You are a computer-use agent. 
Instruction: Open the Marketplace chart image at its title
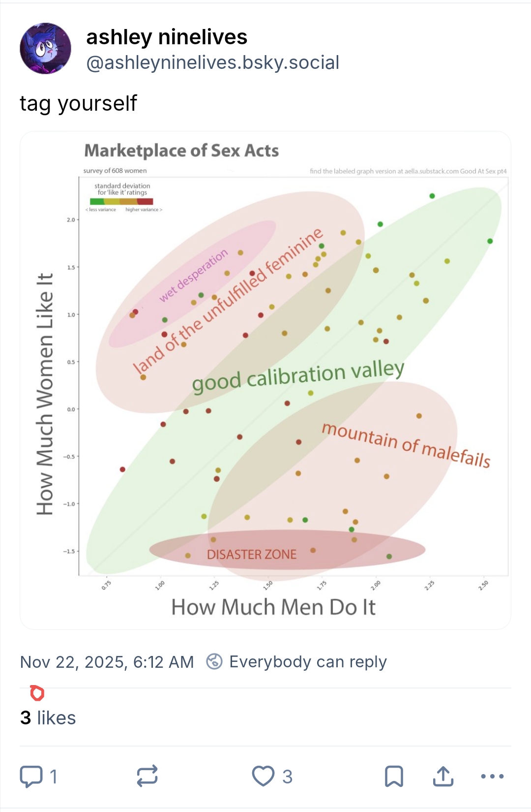181,151
